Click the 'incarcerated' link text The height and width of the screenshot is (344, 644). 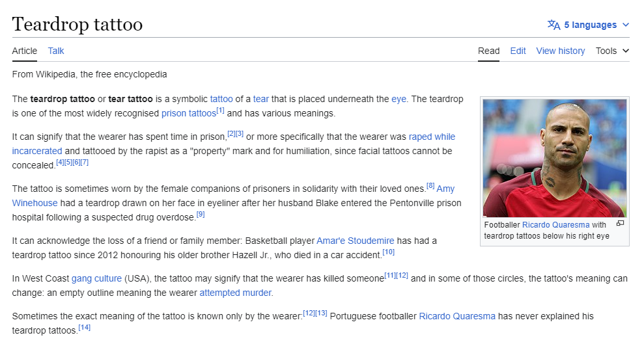coord(37,151)
